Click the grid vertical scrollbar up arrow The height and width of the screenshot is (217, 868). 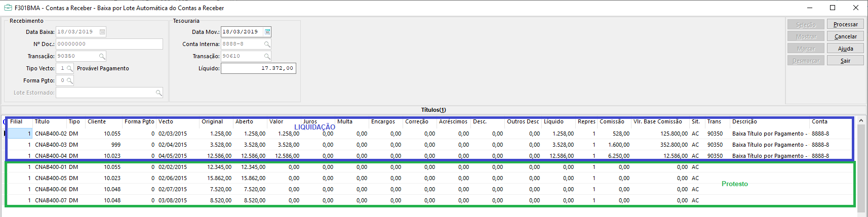coord(861,121)
